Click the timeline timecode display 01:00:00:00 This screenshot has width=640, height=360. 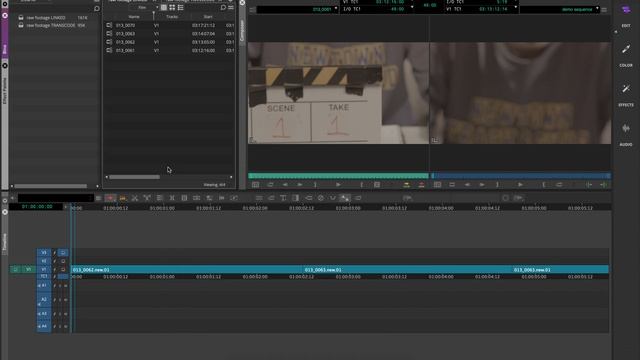click(x=37, y=207)
